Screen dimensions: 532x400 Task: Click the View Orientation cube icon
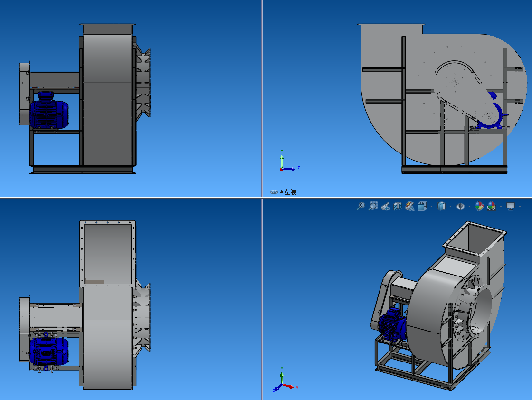click(x=422, y=206)
